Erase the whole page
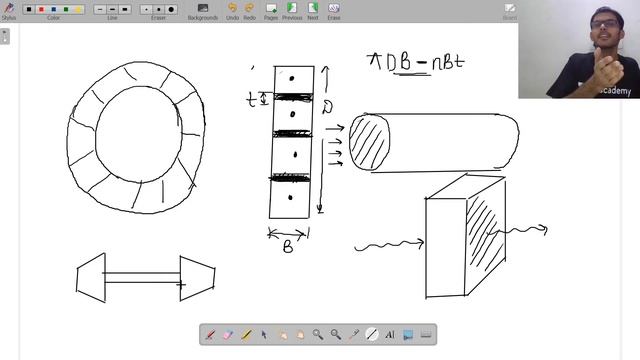 coord(334,11)
